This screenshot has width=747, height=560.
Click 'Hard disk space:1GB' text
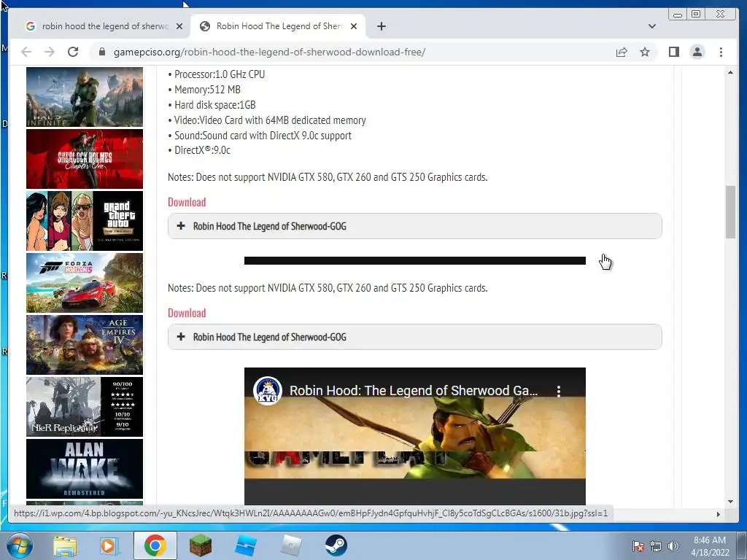[x=215, y=105]
